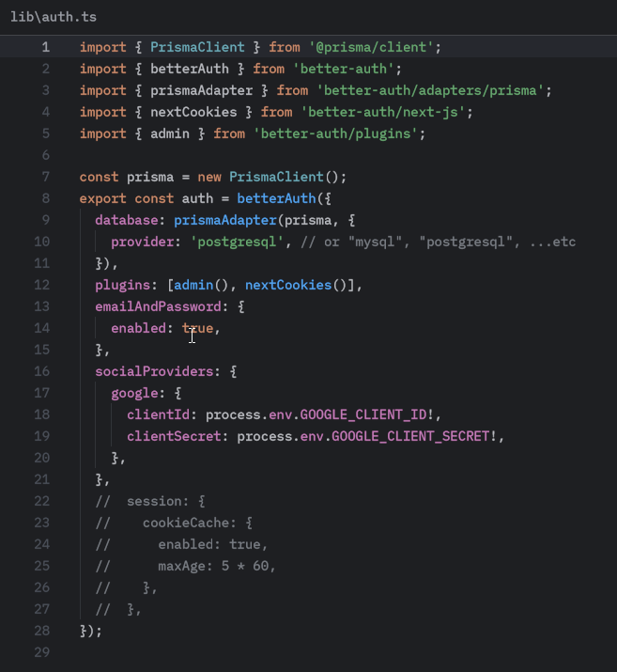Click 'PrismaClient()' constructor call on line 7
Image resolution: width=617 pixels, height=672 pixels.
pyautogui.click(x=284, y=177)
